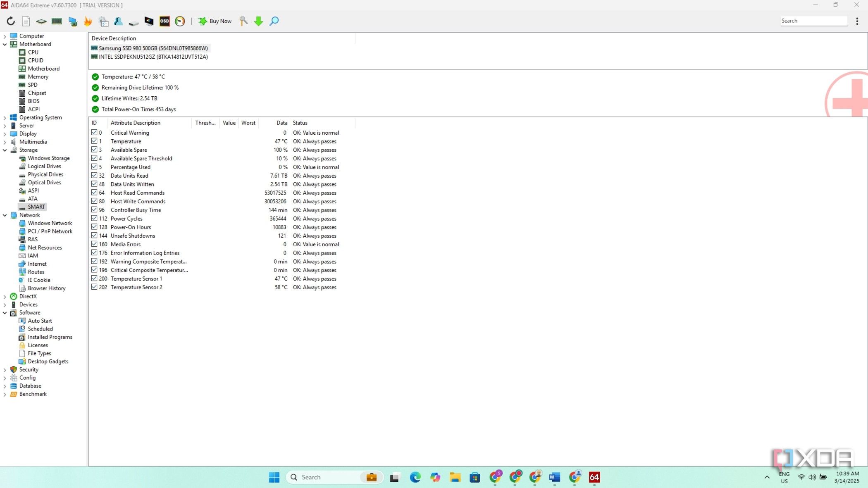Viewport: 868px width, 488px height.
Task: Expand the Benchmark tree node
Action: point(5,395)
